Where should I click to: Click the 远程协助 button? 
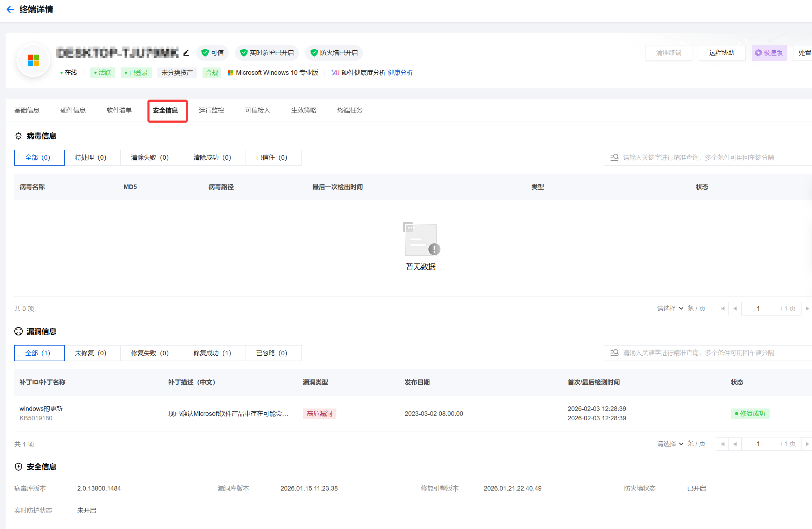[721, 53]
